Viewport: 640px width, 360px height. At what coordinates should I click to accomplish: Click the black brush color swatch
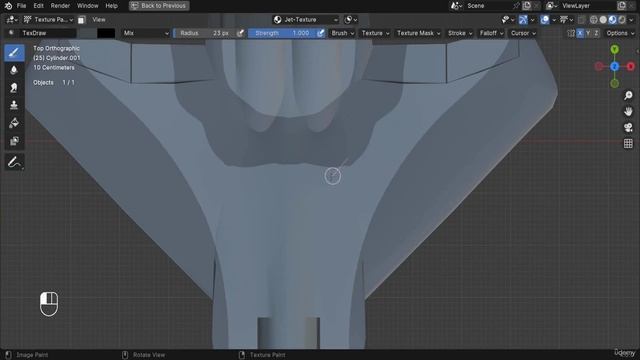[106, 33]
